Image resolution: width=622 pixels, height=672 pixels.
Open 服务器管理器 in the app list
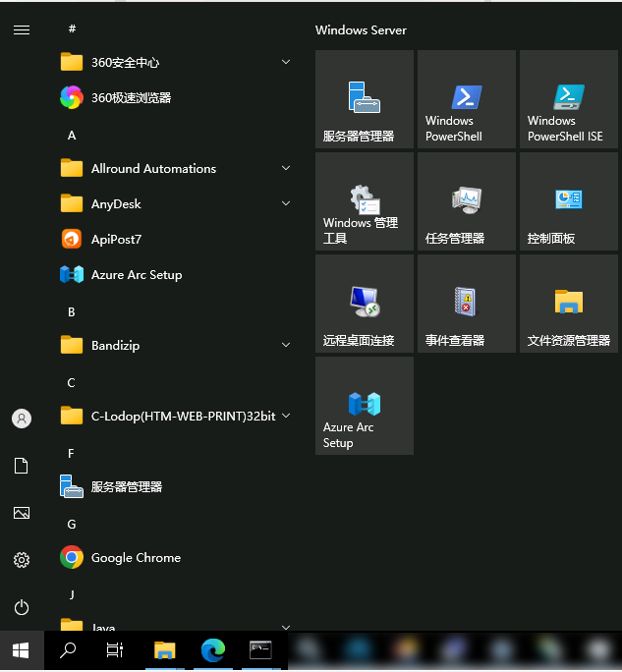click(x=176, y=487)
